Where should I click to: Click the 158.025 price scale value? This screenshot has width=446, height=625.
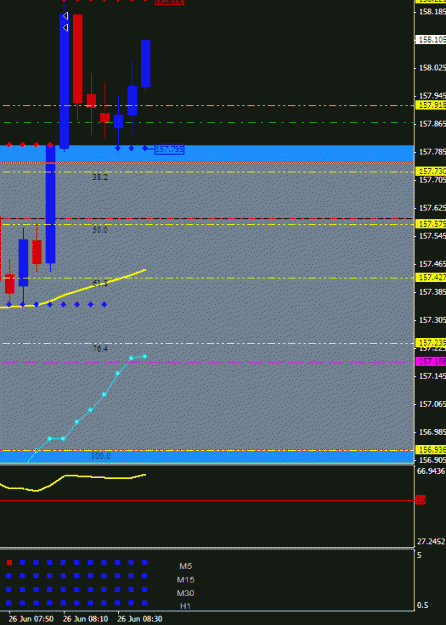point(432,68)
